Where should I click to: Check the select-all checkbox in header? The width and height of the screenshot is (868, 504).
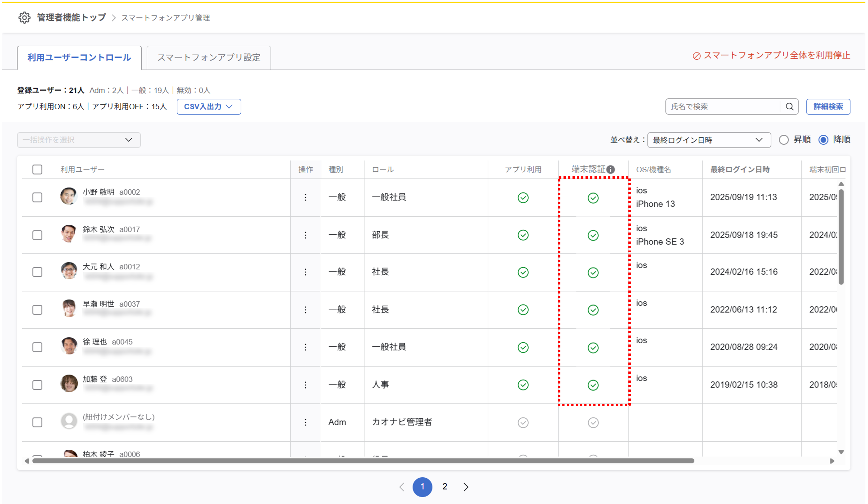(37, 170)
